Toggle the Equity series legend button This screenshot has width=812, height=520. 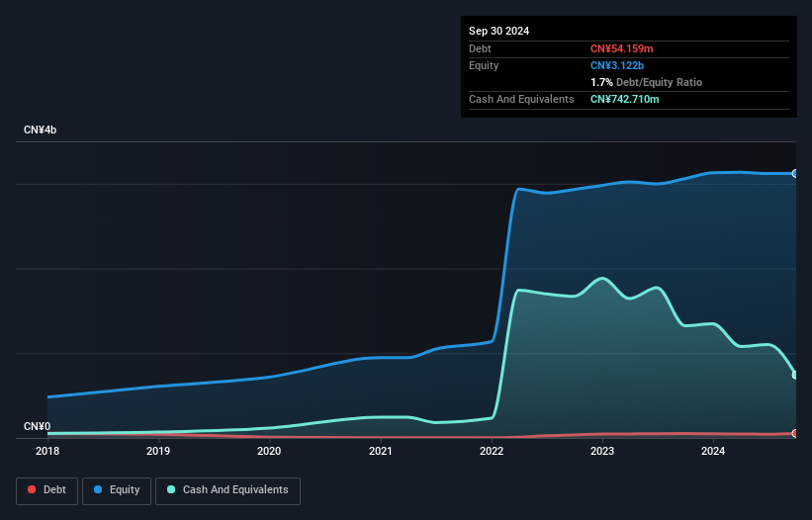(x=117, y=490)
